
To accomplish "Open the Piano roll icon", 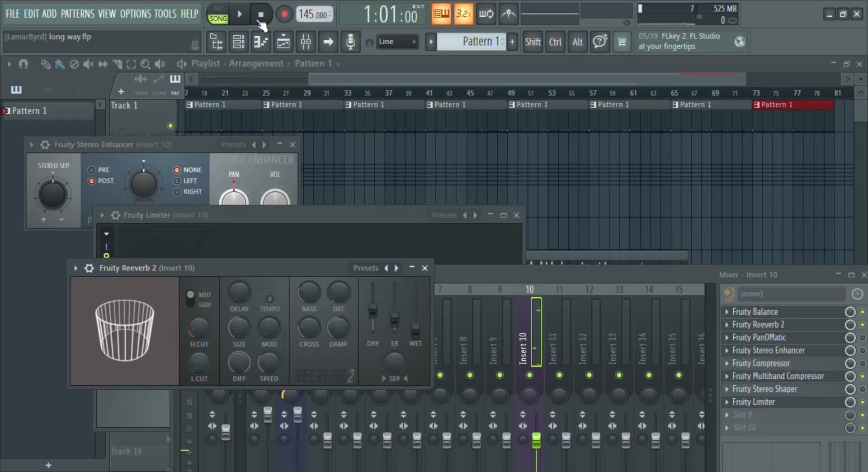I will pos(261,42).
